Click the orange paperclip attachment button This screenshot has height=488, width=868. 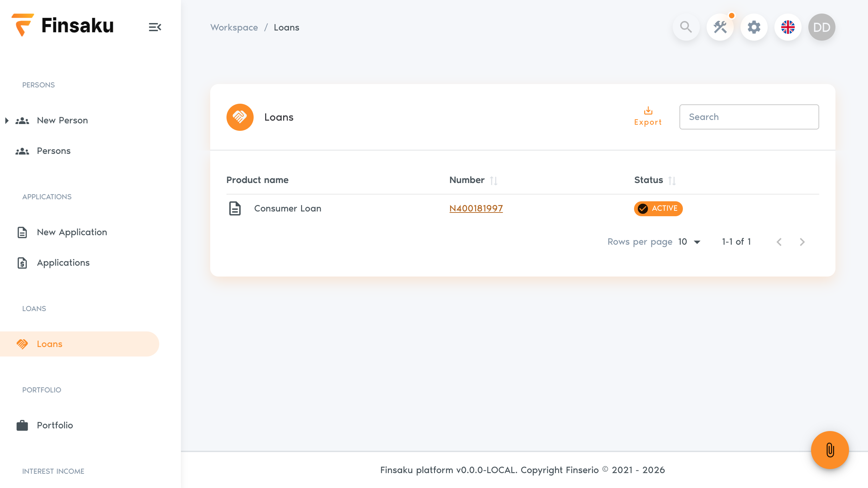(x=830, y=450)
